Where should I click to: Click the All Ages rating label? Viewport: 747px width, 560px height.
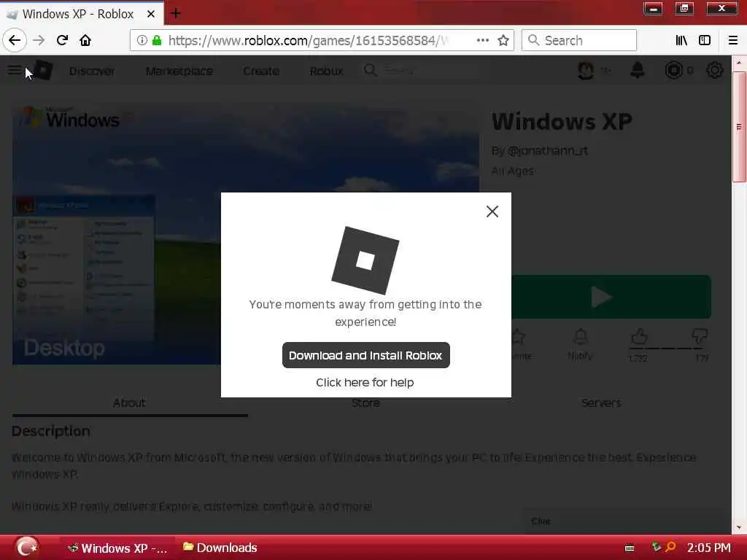point(513,171)
